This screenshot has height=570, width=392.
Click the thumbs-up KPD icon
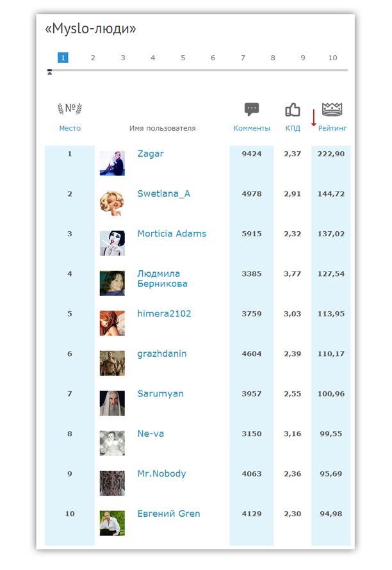pos(293,110)
